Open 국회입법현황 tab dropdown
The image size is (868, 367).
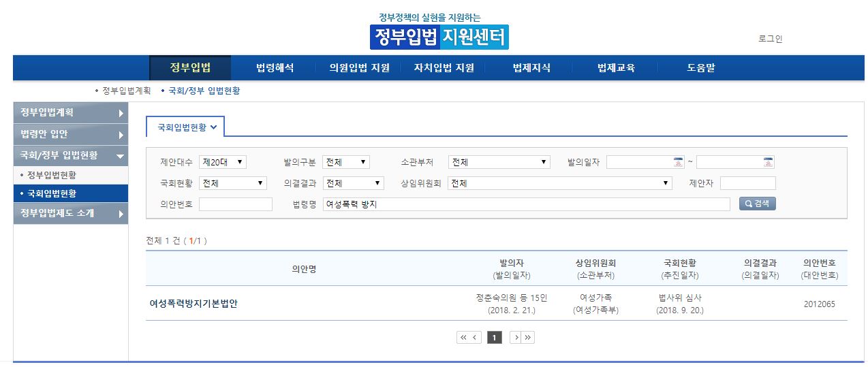click(187, 127)
